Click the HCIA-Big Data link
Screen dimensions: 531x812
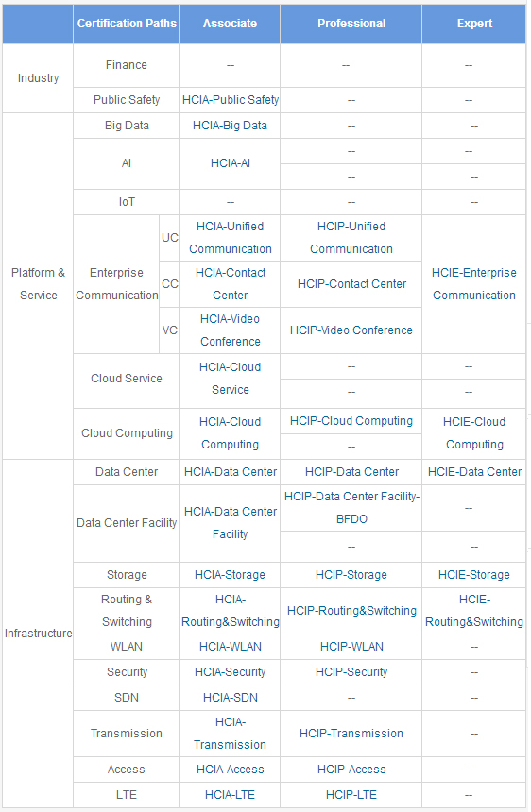(x=230, y=126)
